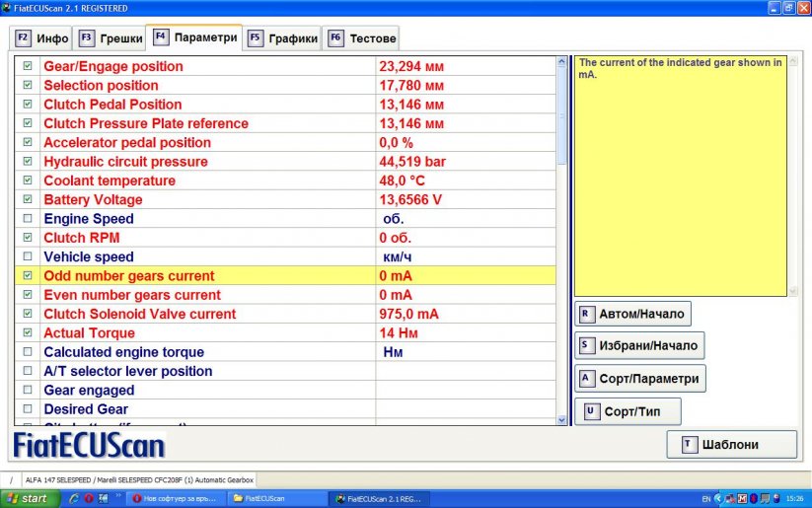The image size is (812, 508).
Task: Click the F6 key icon for Тестове
Action: [335, 38]
